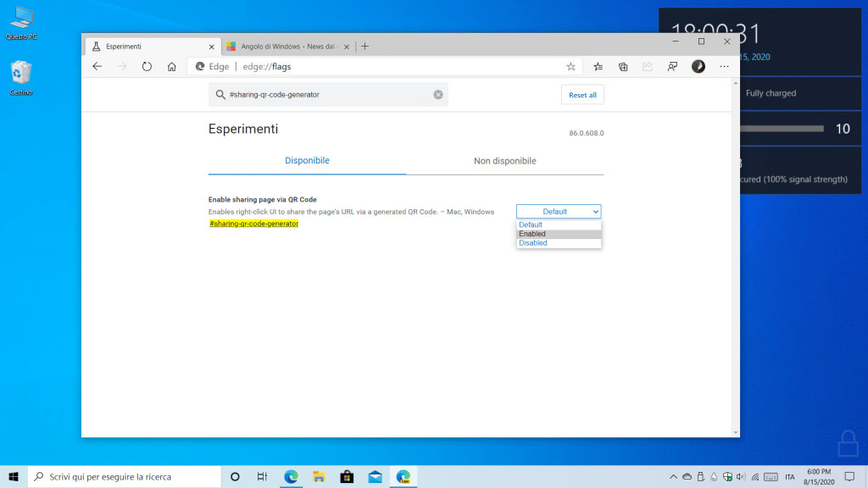868x488 pixels.
Task: Choose Disabled in the flag dropdown
Action: click(x=533, y=243)
